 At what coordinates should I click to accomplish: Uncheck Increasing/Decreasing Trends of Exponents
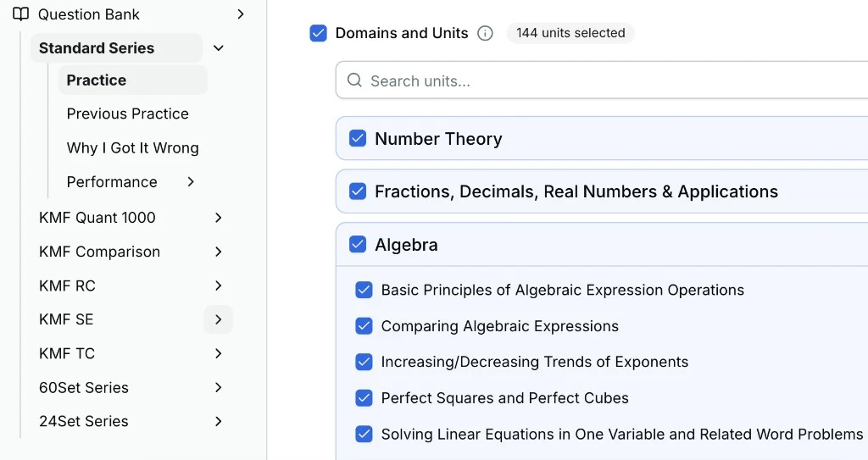[x=364, y=362]
